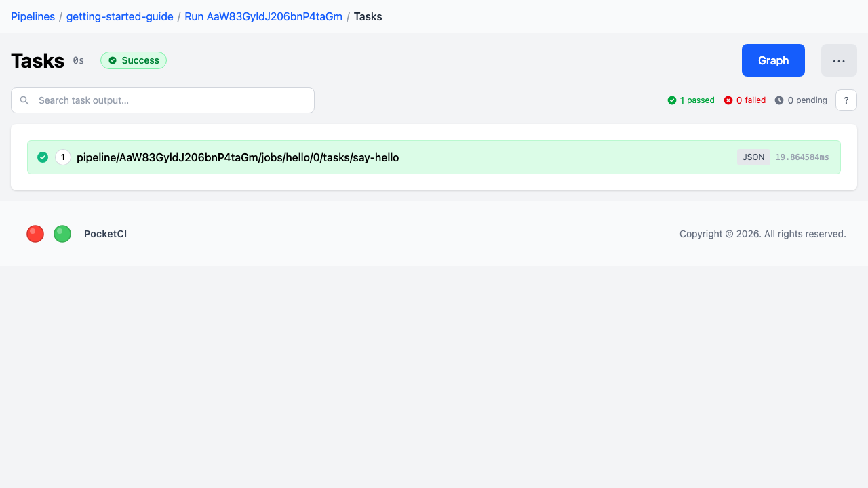Click the task output search field
This screenshot has height=488, width=868.
[163, 100]
